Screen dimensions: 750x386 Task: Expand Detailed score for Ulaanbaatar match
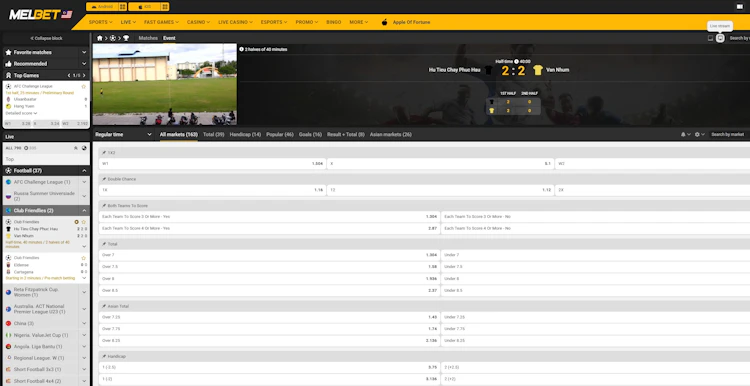point(21,113)
